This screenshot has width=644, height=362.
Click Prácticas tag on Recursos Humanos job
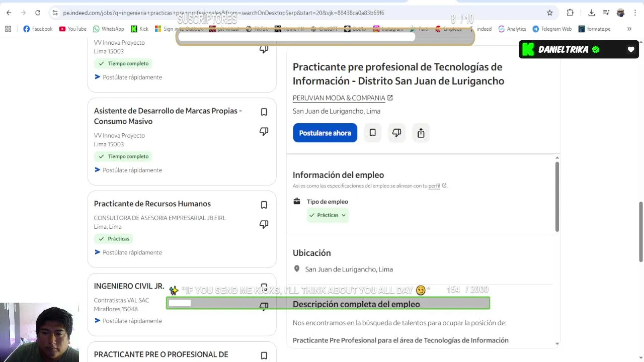(x=114, y=239)
